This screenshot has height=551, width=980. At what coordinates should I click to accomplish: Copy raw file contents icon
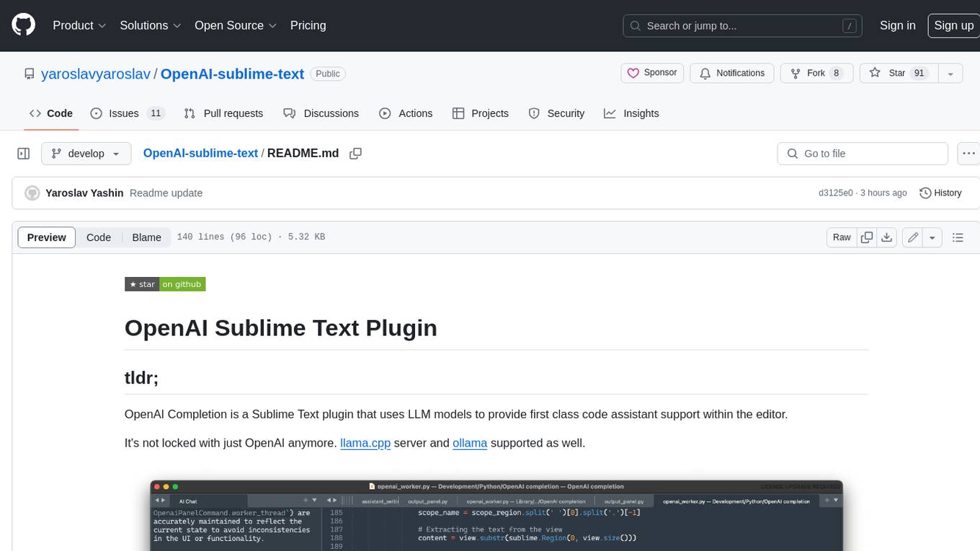coord(867,237)
